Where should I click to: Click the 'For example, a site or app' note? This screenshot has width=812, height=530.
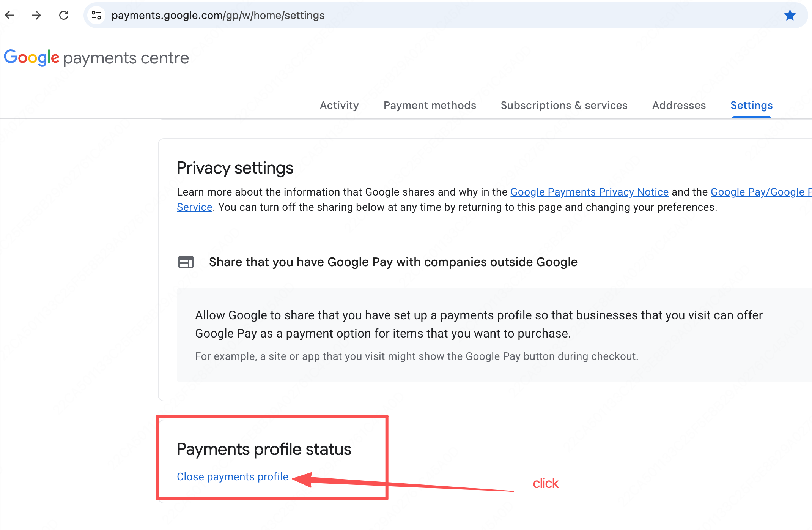click(417, 356)
